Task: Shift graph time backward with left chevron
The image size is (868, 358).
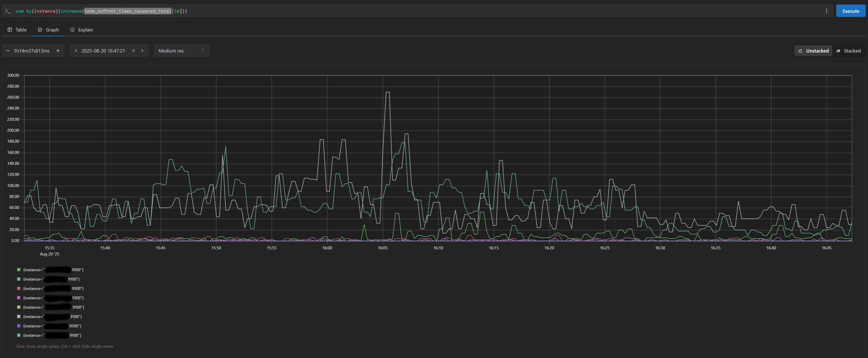Action: click(x=76, y=50)
